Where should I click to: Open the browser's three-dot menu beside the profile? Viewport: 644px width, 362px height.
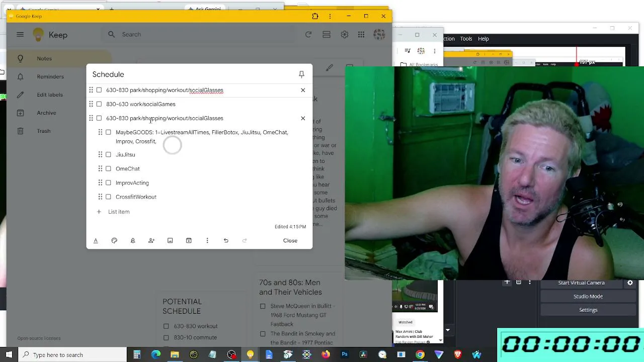tap(435, 51)
